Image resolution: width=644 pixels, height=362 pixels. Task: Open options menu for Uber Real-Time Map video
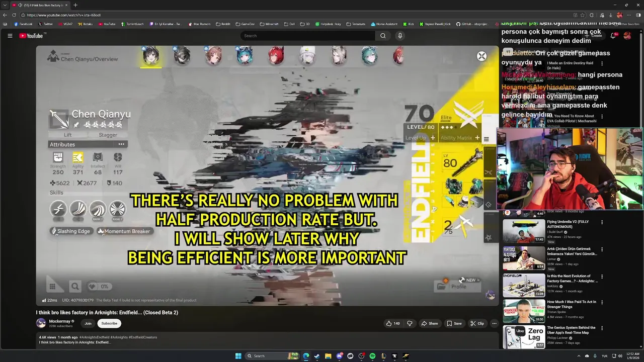tap(602, 328)
